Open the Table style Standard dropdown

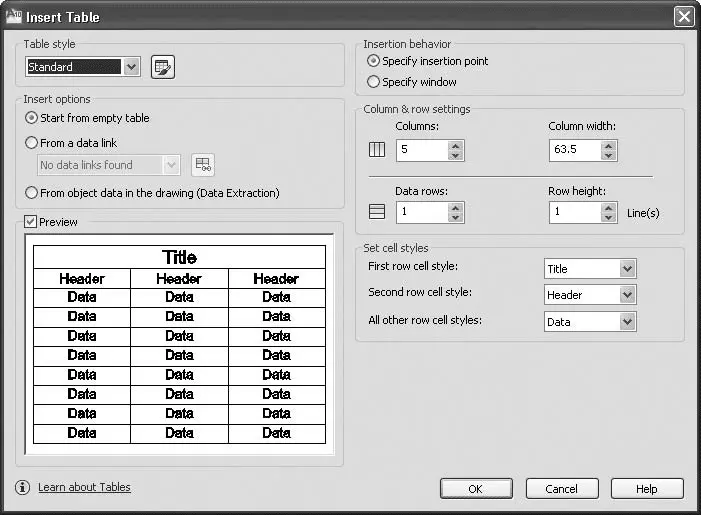point(131,67)
